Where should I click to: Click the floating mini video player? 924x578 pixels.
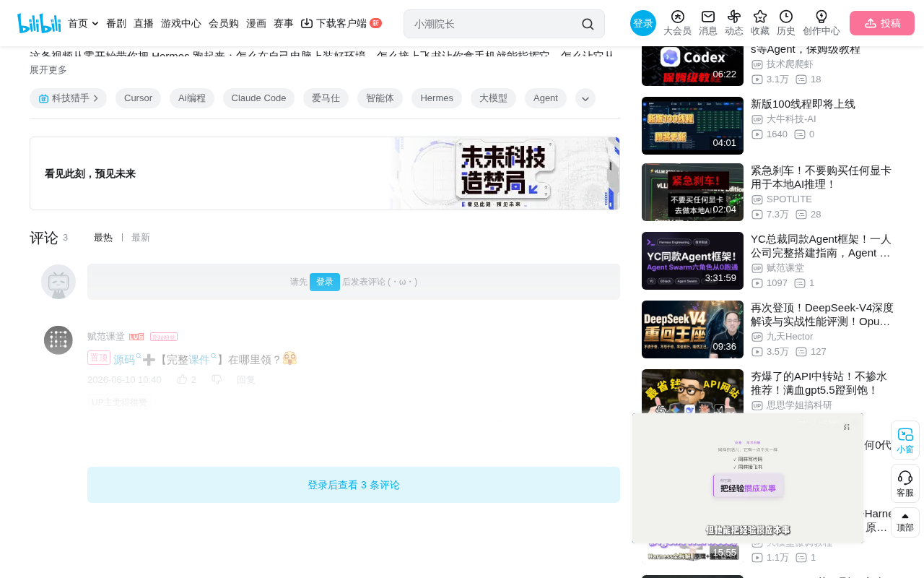[x=748, y=478]
